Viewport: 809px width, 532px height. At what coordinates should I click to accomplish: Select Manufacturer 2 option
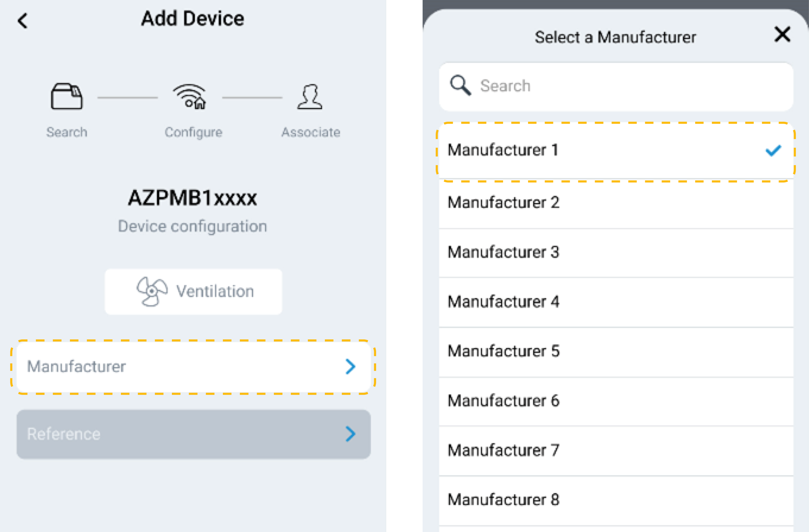[x=503, y=203]
